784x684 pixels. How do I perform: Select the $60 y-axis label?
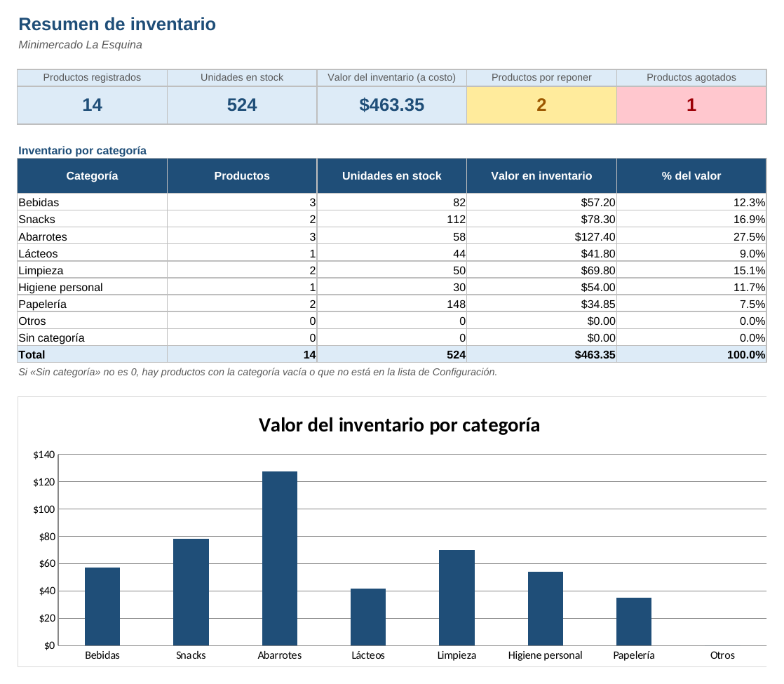[47, 564]
